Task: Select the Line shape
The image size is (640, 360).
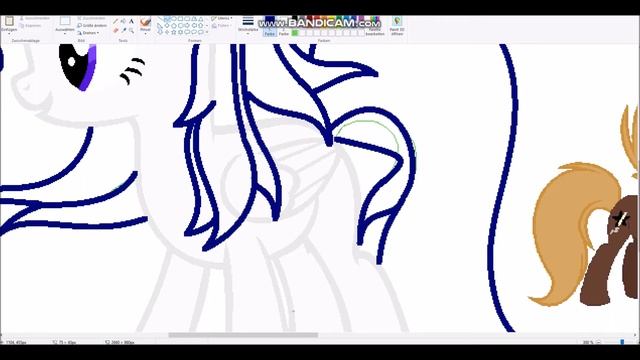Action: [x=160, y=19]
